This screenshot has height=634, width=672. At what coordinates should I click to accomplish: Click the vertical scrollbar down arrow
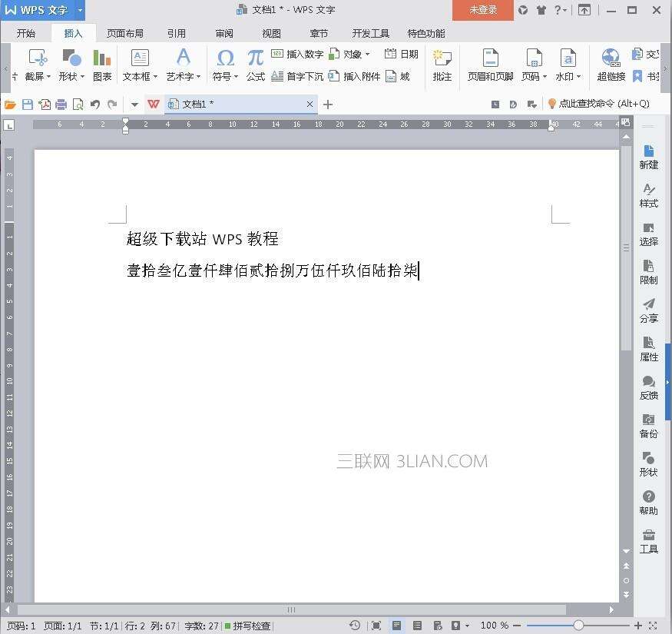point(626,551)
